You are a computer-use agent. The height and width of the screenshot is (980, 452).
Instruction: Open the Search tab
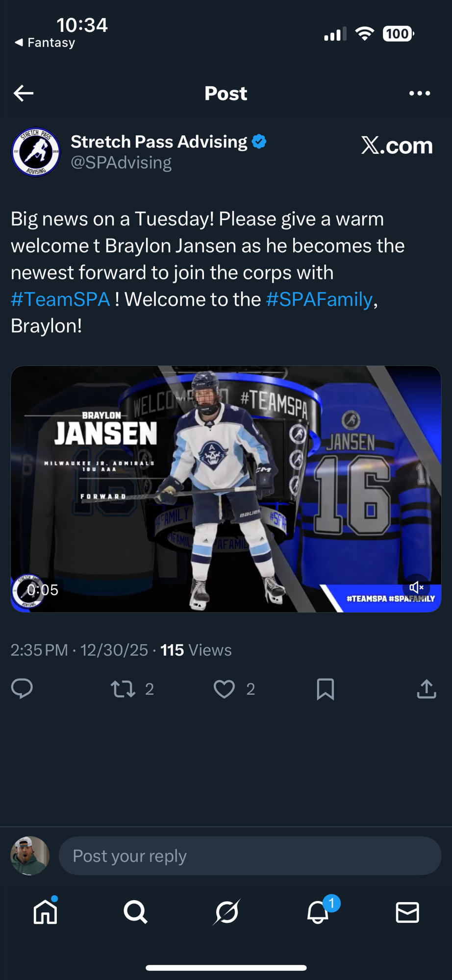click(x=135, y=912)
